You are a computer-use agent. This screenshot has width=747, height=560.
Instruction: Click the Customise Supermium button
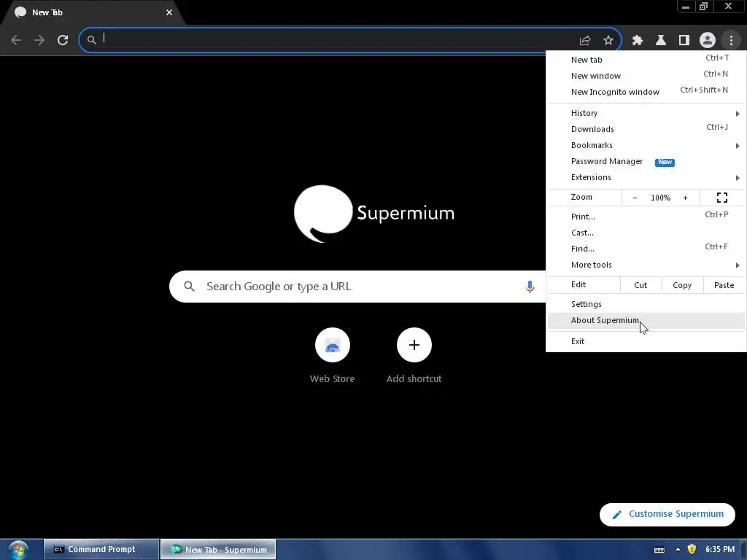point(667,514)
